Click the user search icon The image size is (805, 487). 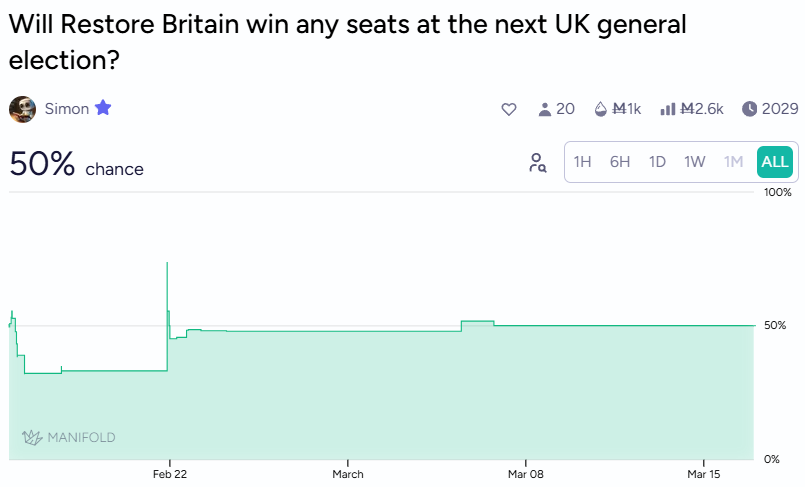coord(537,163)
